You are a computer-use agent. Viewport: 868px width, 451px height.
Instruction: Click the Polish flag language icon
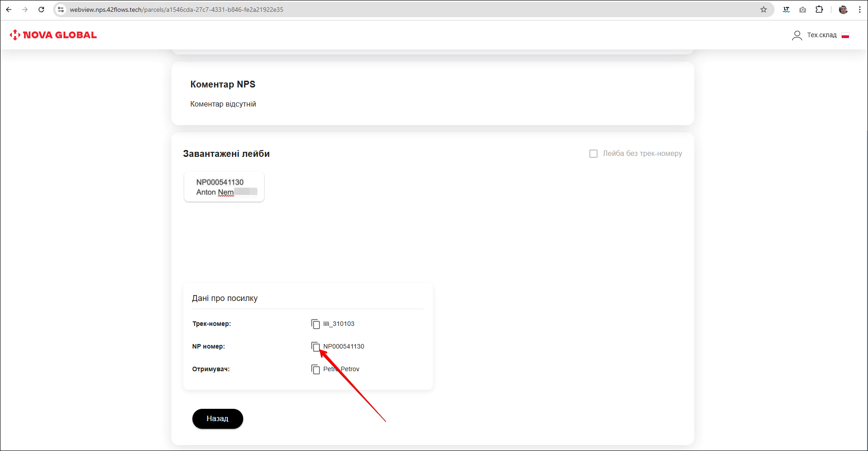(x=845, y=35)
